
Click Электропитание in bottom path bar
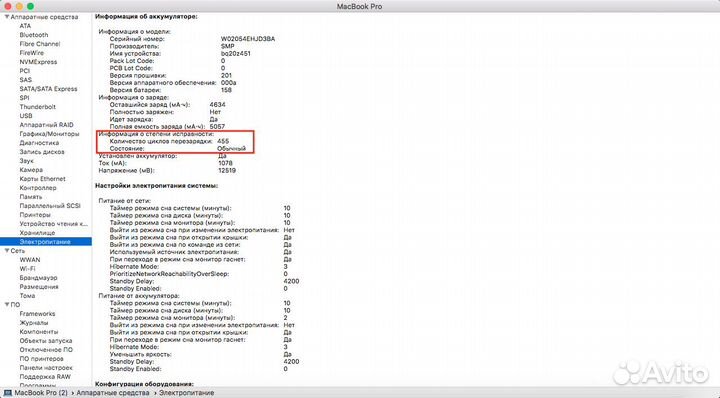click(x=186, y=393)
